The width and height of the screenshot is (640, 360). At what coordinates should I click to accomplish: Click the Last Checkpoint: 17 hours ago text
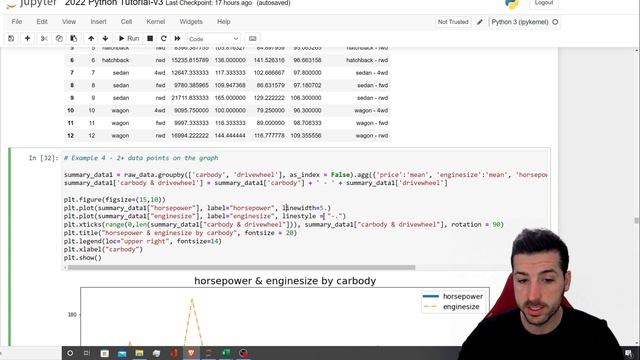pos(209,3)
